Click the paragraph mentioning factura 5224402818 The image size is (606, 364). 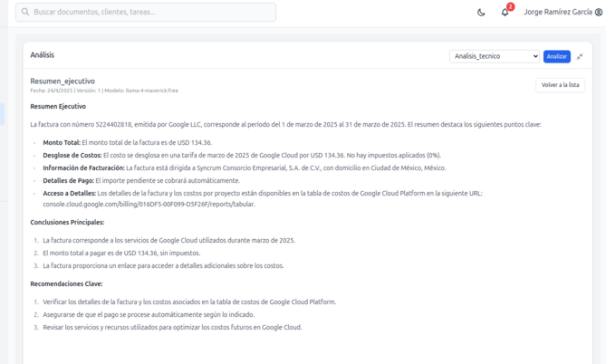point(285,124)
